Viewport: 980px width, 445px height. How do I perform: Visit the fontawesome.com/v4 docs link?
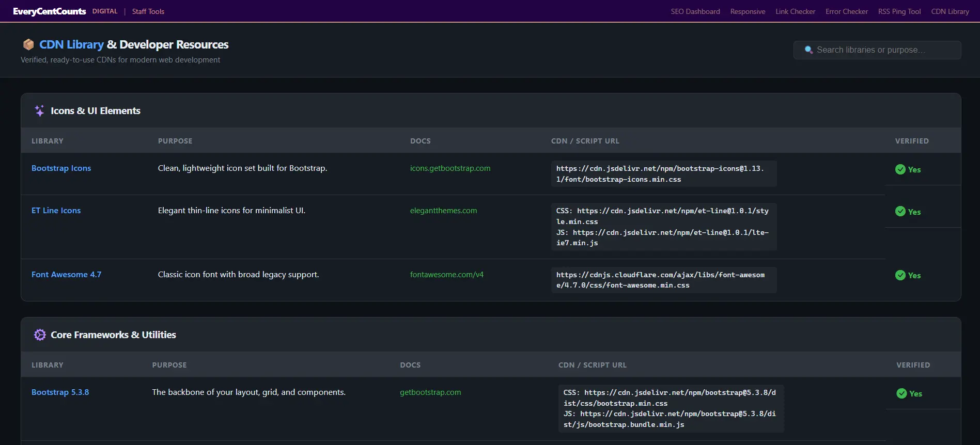click(446, 275)
